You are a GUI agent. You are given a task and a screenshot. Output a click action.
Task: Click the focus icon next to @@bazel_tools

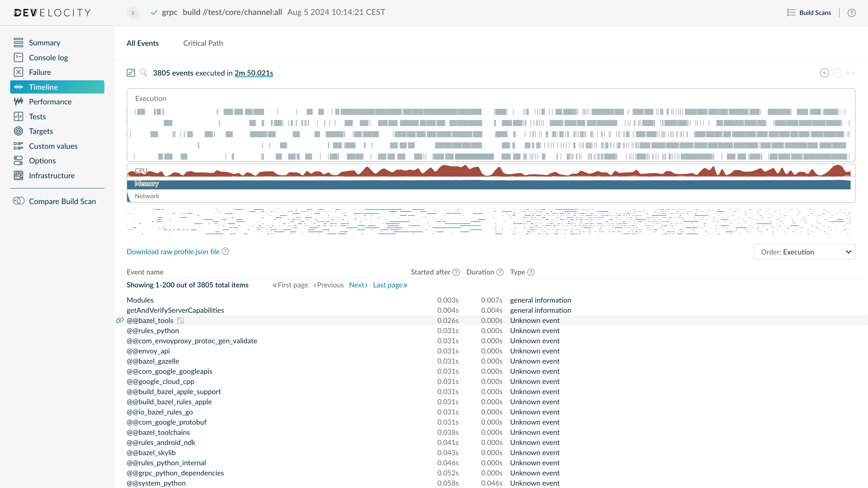[x=180, y=320]
